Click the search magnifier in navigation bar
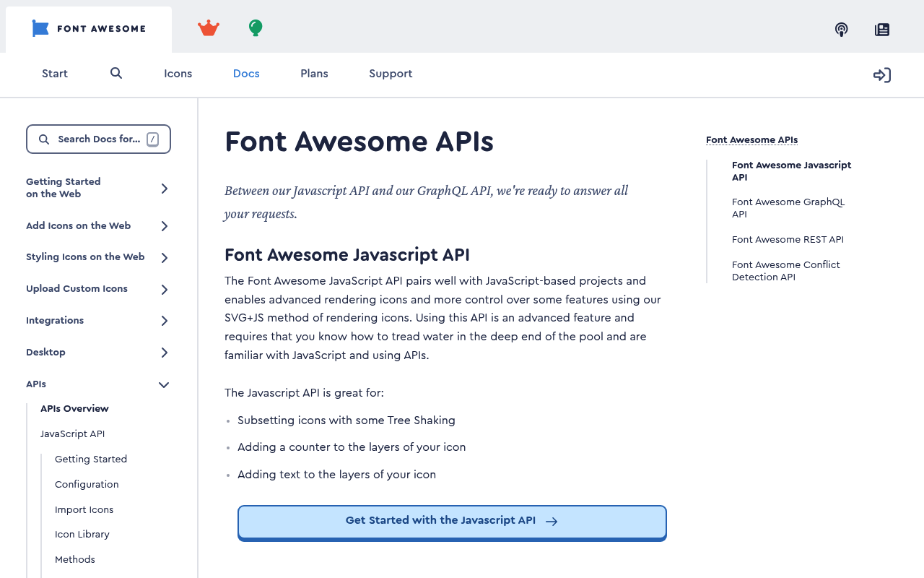Image resolution: width=924 pixels, height=578 pixels. 116,73
